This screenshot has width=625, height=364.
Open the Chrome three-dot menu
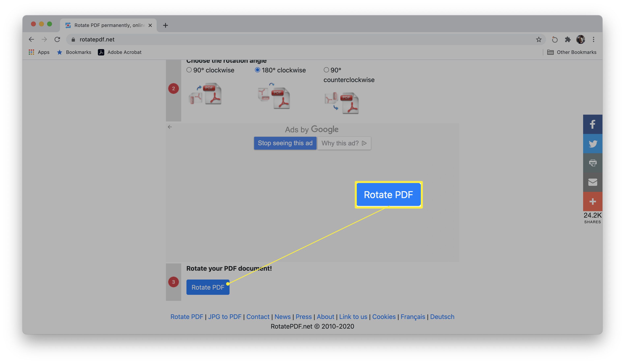594,39
